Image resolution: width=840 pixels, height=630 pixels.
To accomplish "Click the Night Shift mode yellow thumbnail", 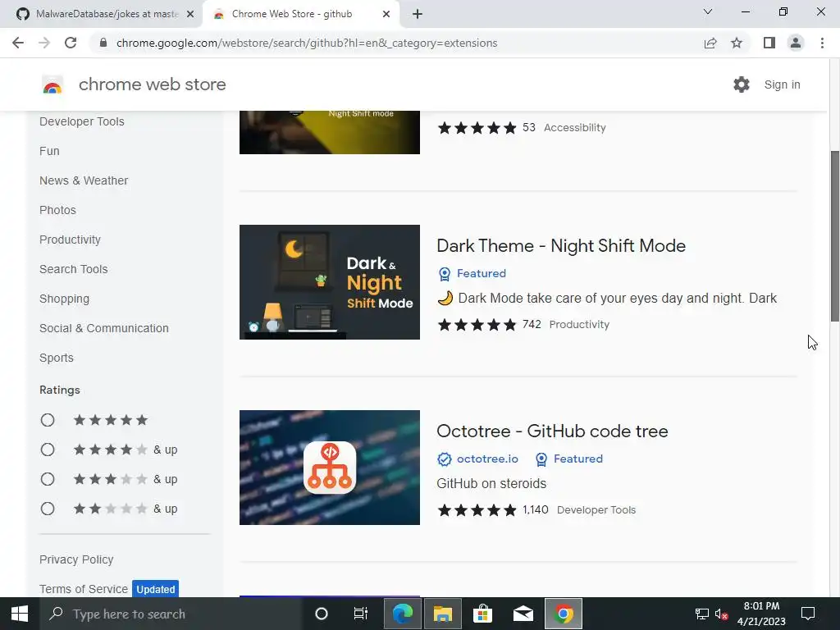I will (x=330, y=132).
